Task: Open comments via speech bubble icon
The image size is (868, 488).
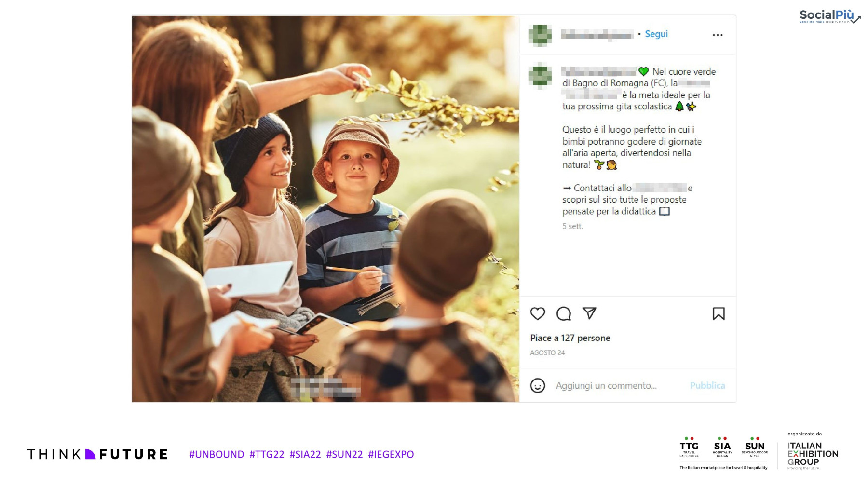Action: tap(563, 314)
